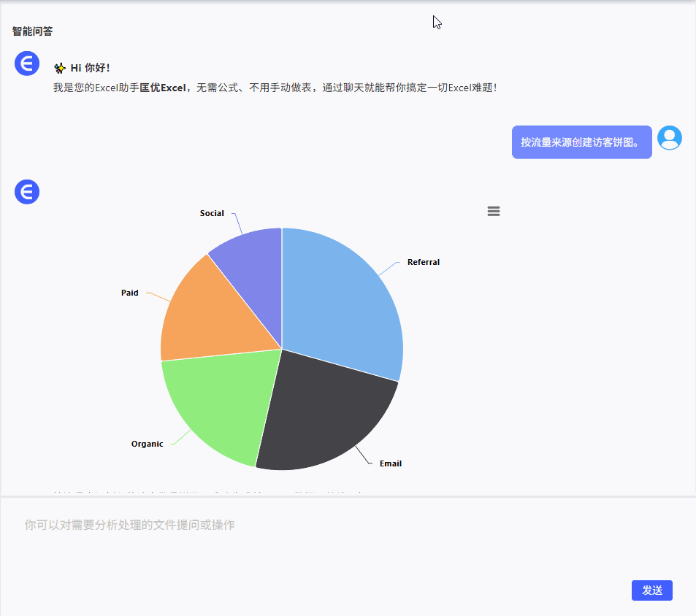
Task: Click the Paid chart label
Action: click(x=129, y=293)
